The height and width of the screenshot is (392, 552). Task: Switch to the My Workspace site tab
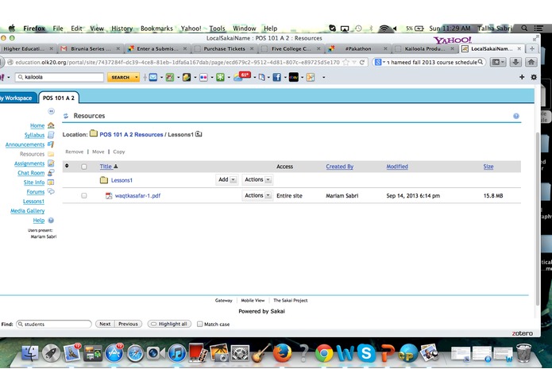coord(17,98)
